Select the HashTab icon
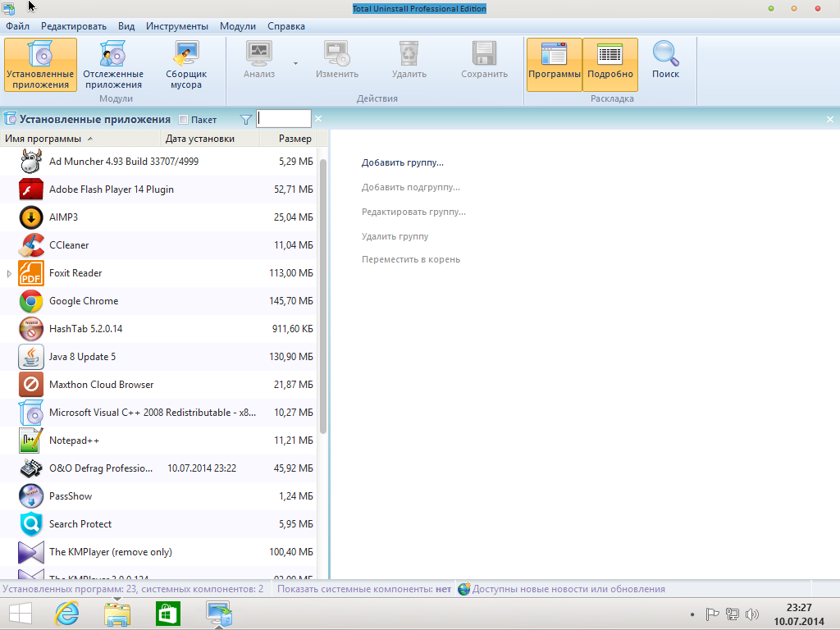840x630 pixels. tap(31, 329)
